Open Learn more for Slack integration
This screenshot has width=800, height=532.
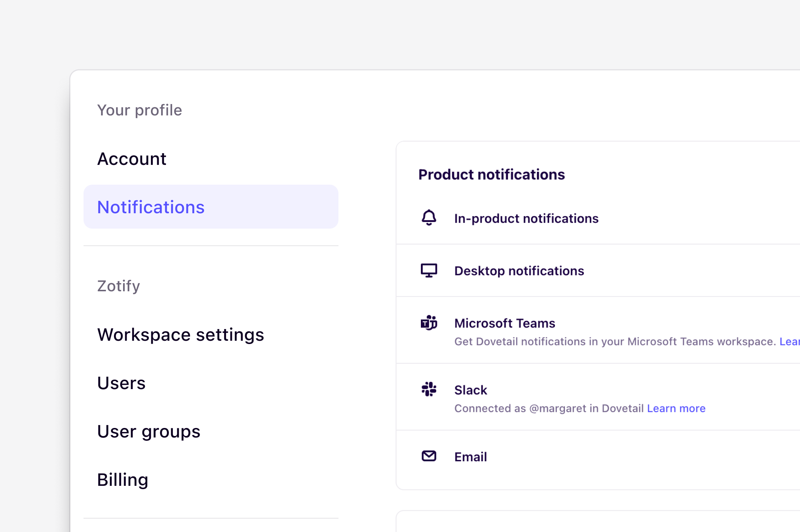[x=676, y=408]
